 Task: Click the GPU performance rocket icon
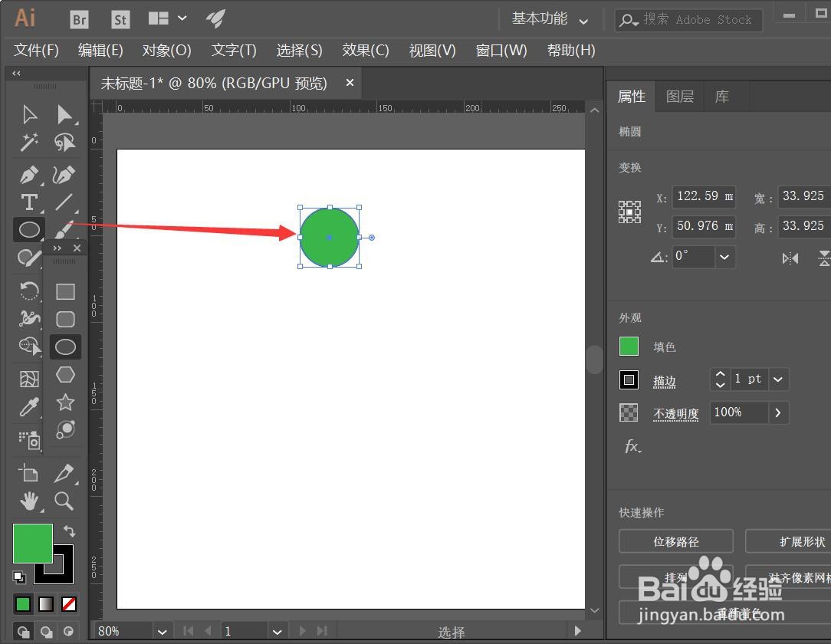click(x=215, y=18)
